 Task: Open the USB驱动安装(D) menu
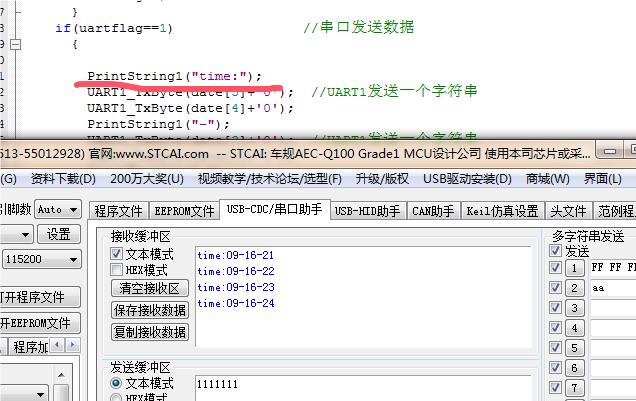tap(467, 179)
